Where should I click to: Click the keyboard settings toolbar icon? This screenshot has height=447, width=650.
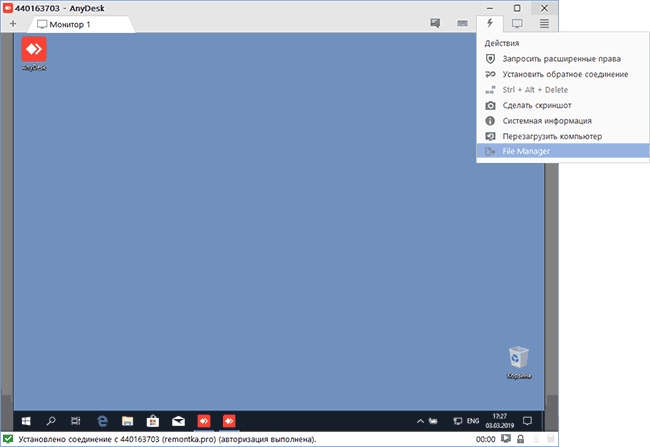pyautogui.click(x=463, y=22)
